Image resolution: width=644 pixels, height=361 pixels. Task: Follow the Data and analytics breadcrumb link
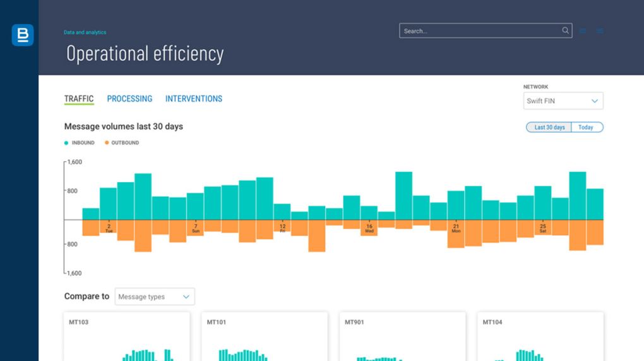tap(85, 32)
